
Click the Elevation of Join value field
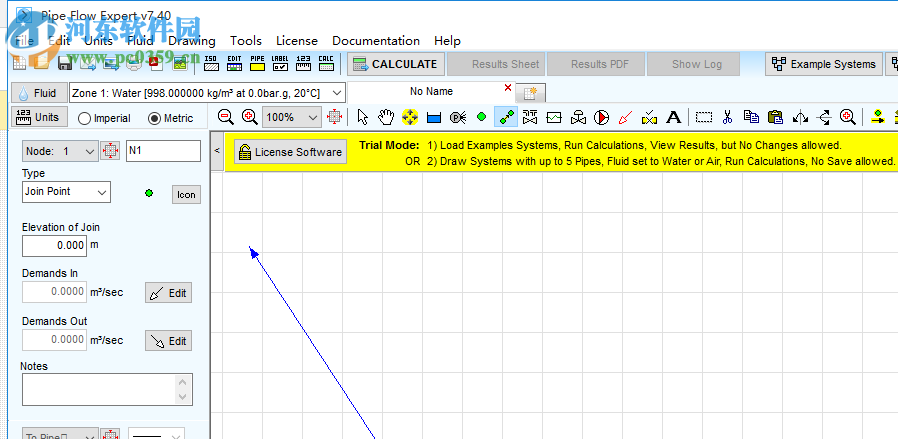coord(54,245)
